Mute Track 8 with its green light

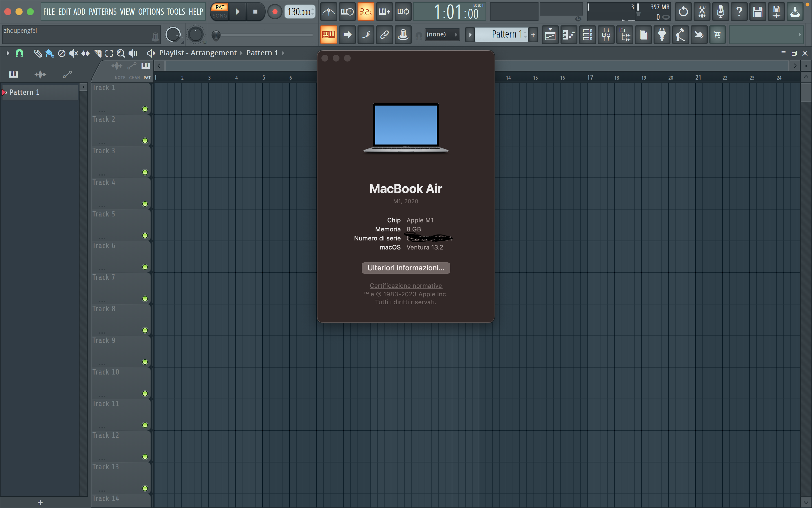(x=145, y=330)
